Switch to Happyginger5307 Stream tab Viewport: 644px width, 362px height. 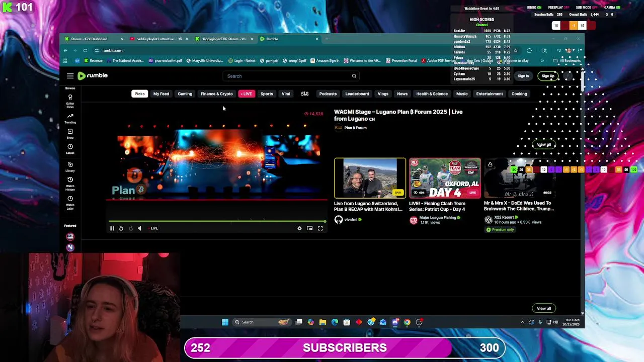pos(224,39)
